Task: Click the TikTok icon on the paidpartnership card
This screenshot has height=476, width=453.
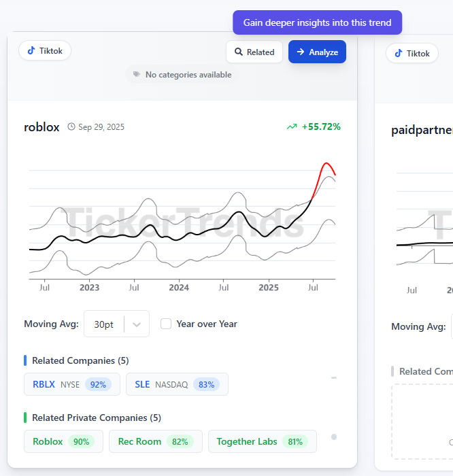Action: pos(399,54)
